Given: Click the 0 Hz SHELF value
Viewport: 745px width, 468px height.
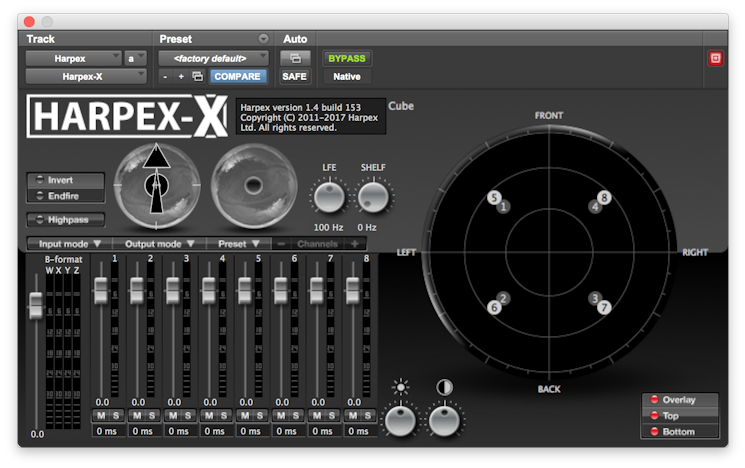Looking at the screenshot, I should pyautogui.click(x=367, y=227).
